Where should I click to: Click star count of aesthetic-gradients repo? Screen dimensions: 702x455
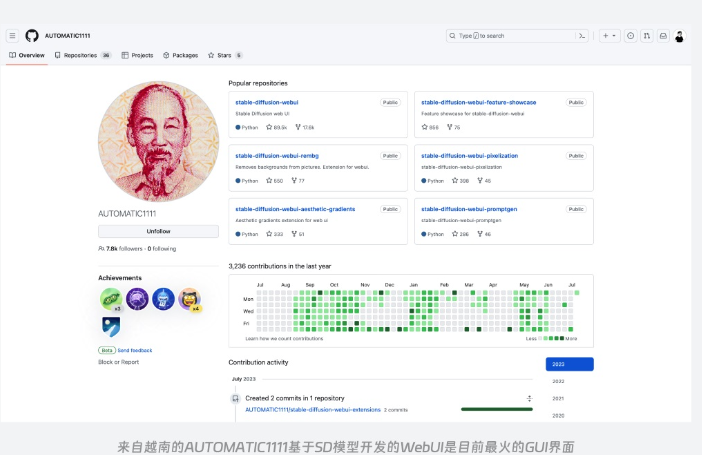coord(274,234)
